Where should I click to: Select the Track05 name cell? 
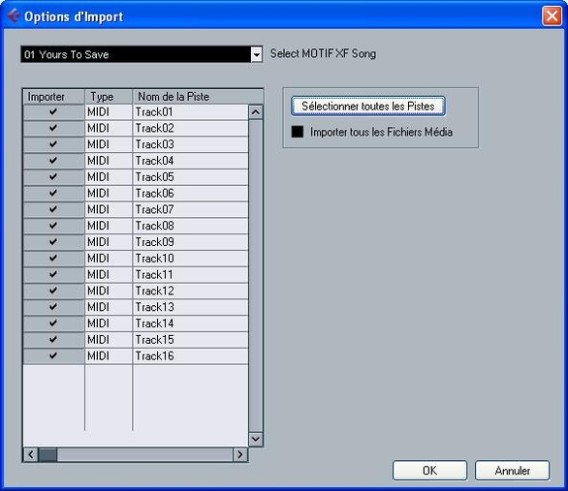coord(191,177)
